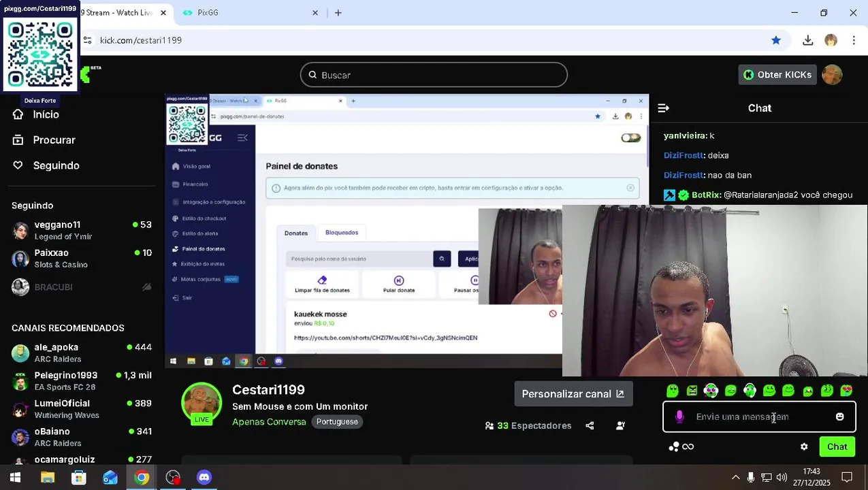
Task: Open ale_apoka recommended channel
Action: [82, 353]
